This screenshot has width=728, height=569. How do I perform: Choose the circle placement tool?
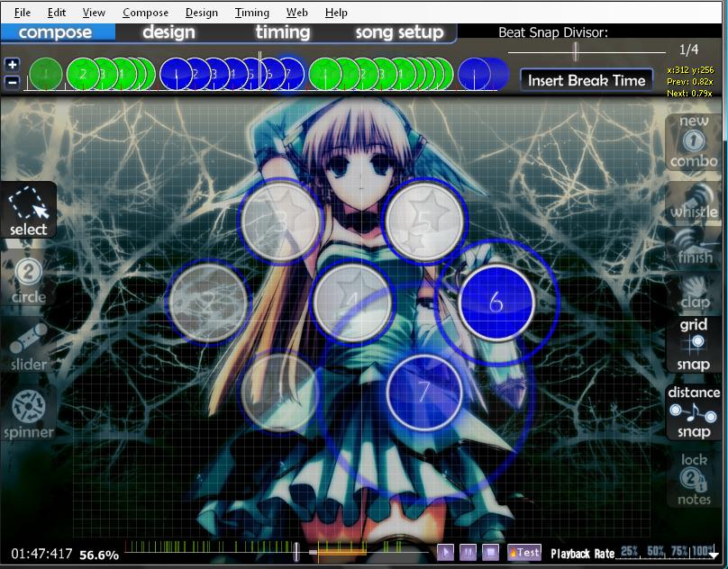click(x=28, y=280)
